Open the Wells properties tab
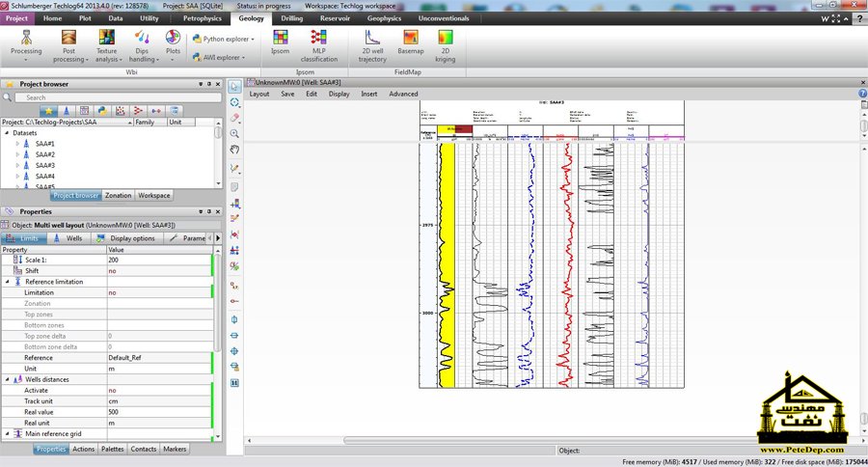This screenshot has height=467, width=868. click(68, 238)
